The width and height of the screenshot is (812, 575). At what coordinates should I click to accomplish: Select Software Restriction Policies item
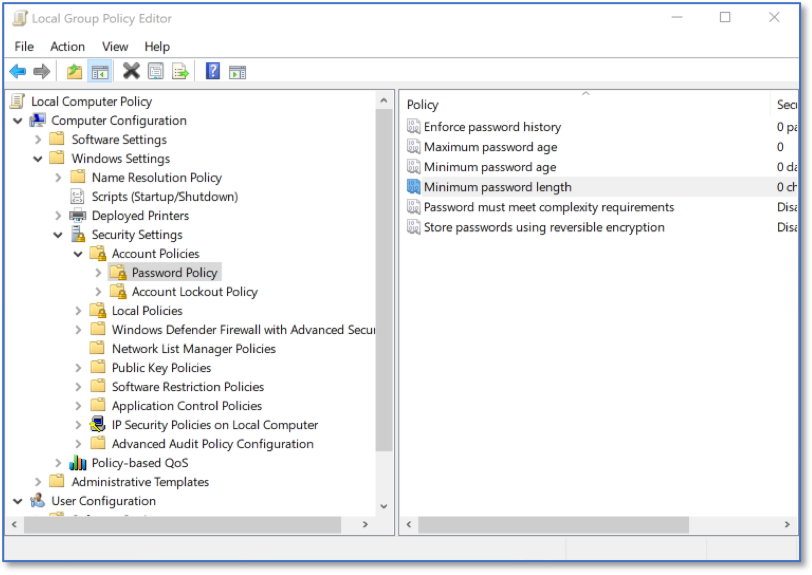(x=188, y=386)
